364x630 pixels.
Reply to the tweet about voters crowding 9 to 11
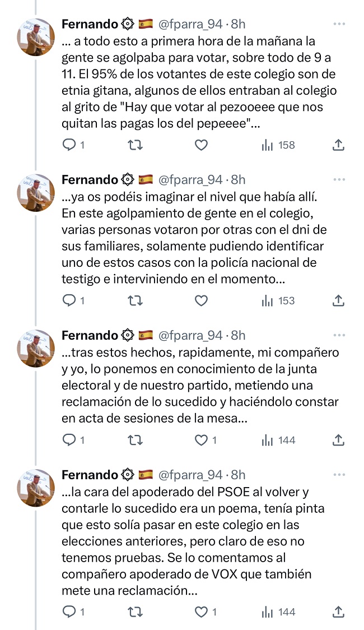tap(69, 145)
